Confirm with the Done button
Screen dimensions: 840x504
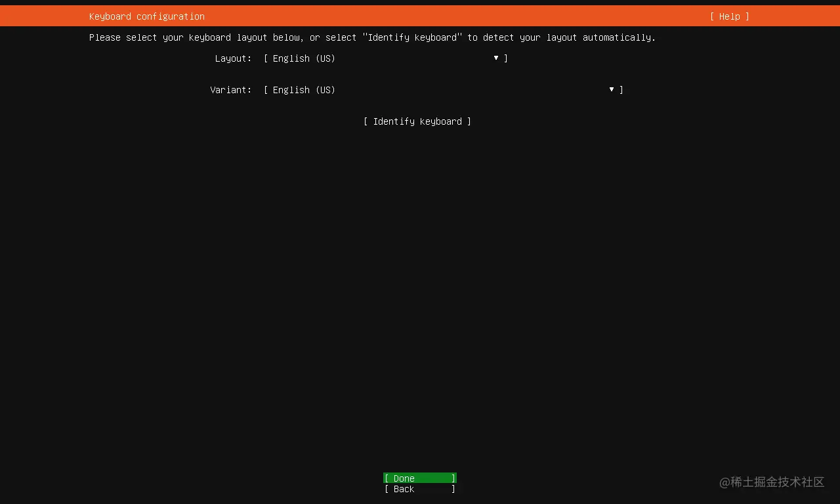420,478
